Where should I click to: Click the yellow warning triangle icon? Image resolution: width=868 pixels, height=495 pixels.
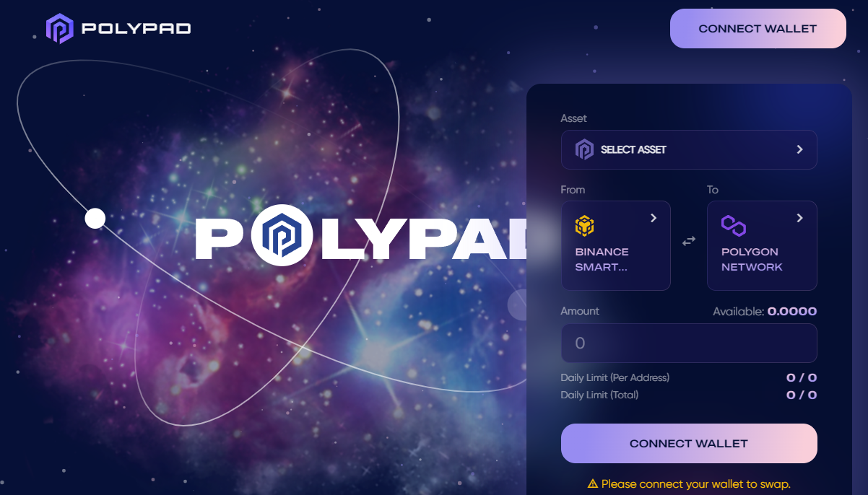[x=593, y=483]
